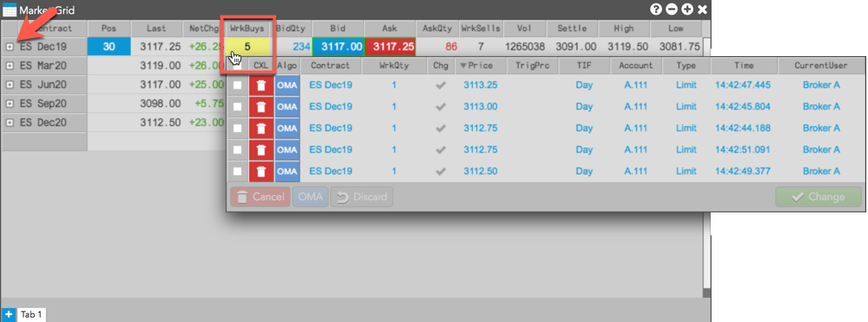The width and height of the screenshot is (868, 322).
Task: Click the CurrentUser column header
Action: (x=821, y=65)
